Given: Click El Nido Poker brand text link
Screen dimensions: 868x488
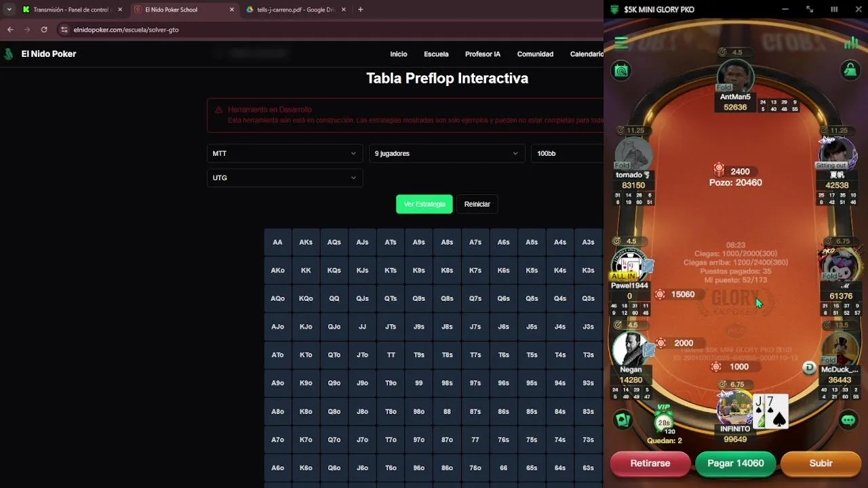Looking at the screenshot, I should (49, 54).
